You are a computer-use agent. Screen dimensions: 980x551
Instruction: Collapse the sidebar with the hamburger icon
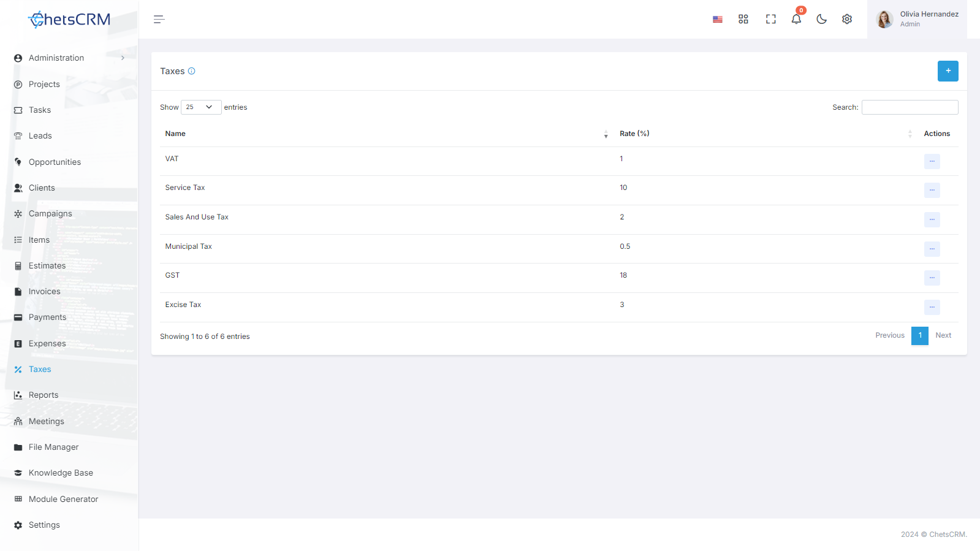pos(159,19)
